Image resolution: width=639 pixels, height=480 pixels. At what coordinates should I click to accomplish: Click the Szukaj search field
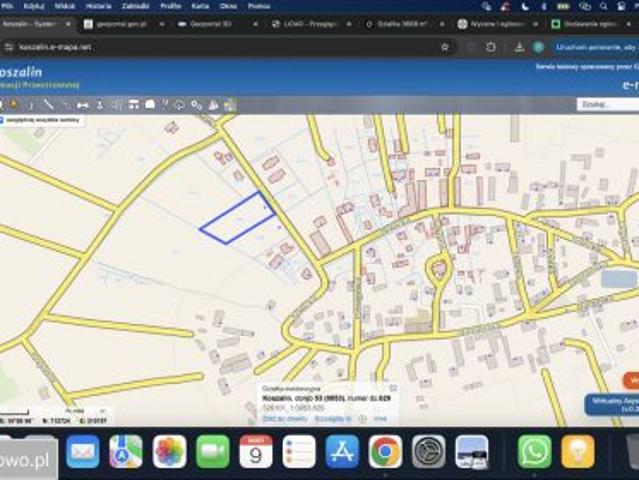(x=608, y=105)
